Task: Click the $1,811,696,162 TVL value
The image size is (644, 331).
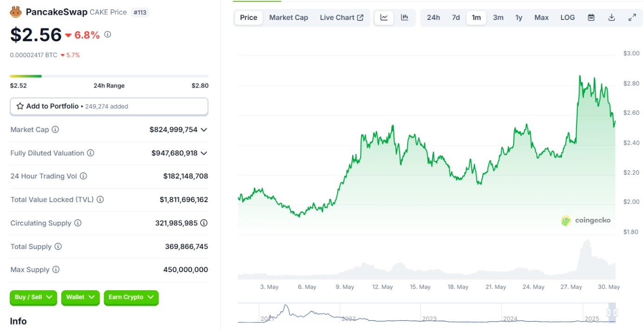Action: pos(184,200)
